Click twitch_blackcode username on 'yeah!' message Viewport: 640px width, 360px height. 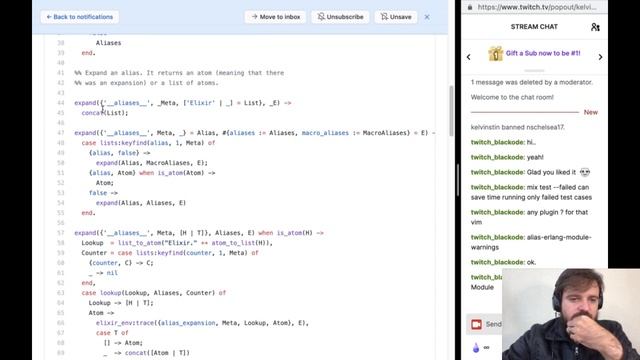click(497, 157)
